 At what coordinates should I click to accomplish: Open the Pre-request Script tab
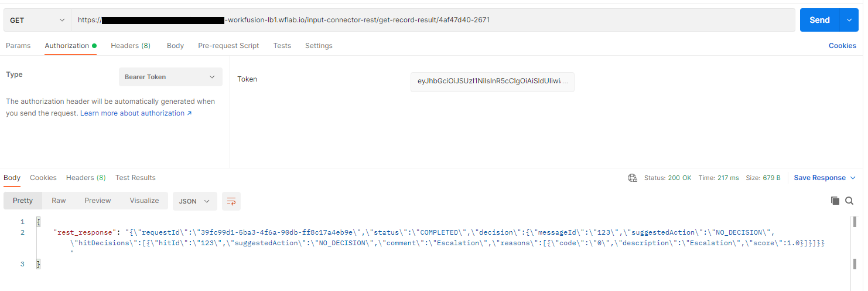pos(228,46)
